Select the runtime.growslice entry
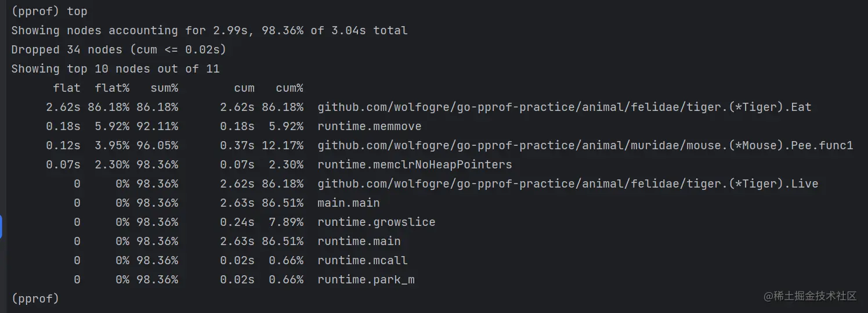The height and width of the screenshot is (313, 868). coord(376,222)
